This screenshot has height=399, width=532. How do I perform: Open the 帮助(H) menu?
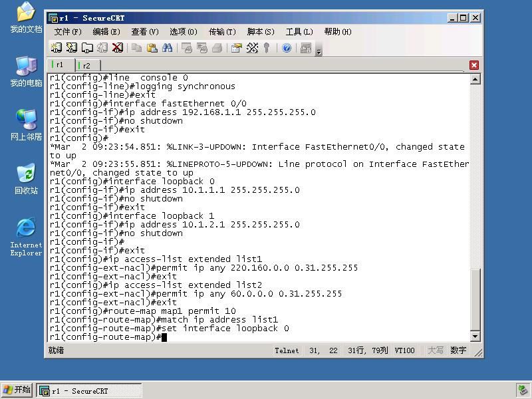point(338,32)
